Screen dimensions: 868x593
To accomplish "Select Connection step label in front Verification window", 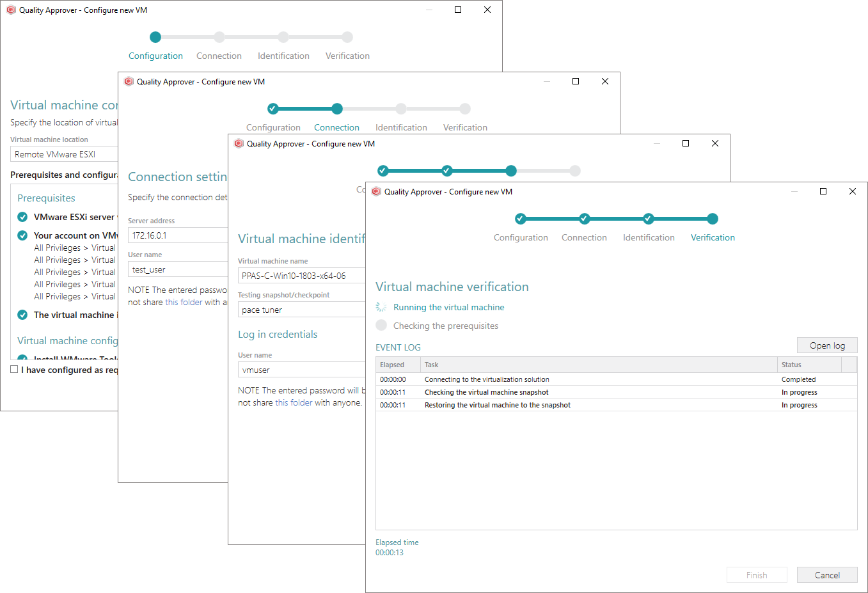I will click(584, 237).
